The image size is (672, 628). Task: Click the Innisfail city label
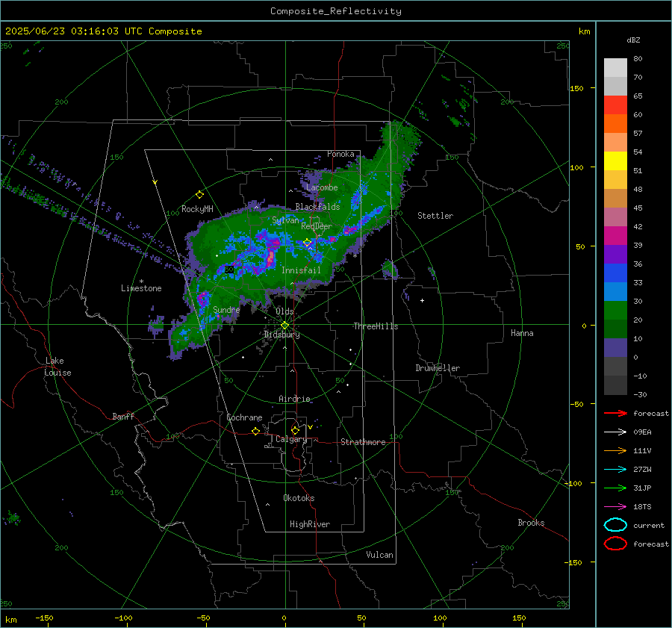[301, 270]
